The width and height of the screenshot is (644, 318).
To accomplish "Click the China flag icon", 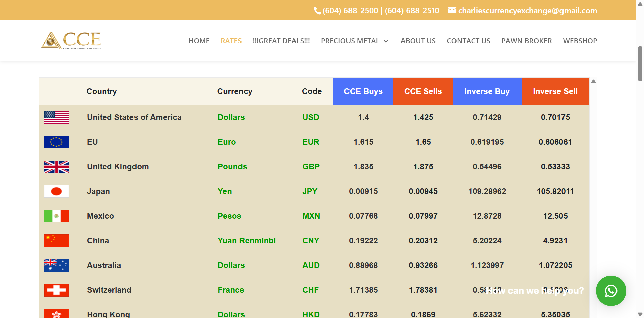I will 56,240.
